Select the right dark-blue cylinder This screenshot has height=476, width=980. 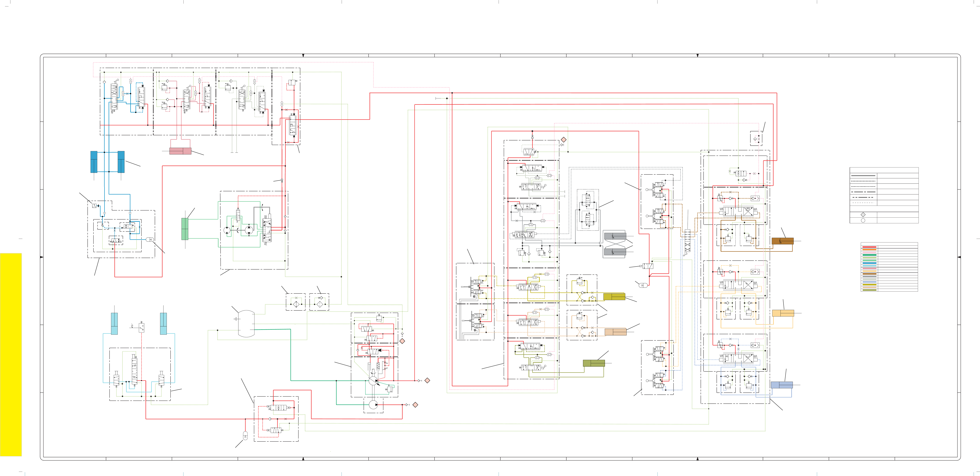pos(121,162)
